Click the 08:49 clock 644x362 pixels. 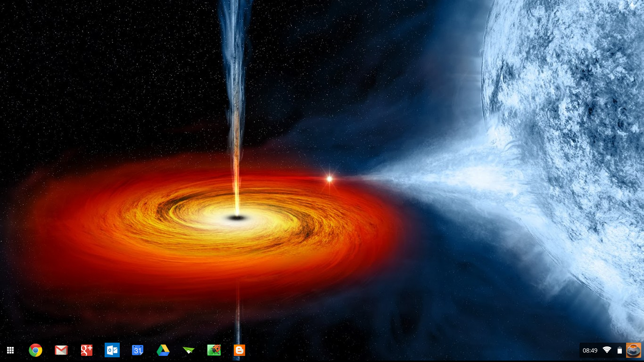pyautogui.click(x=590, y=351)
